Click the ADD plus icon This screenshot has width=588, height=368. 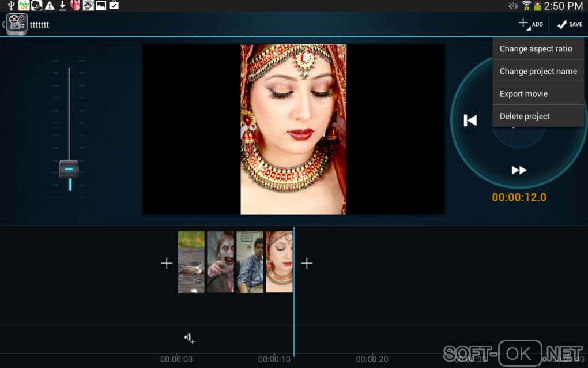[x=524, y=24]
